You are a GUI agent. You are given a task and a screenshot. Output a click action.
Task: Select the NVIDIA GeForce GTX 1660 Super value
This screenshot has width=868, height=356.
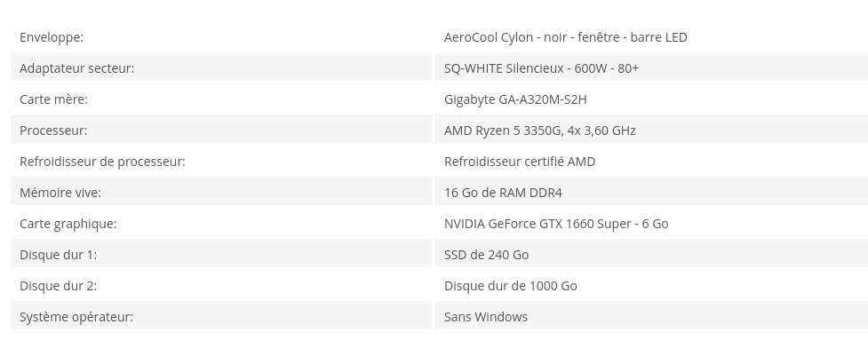tap(556, 224)
